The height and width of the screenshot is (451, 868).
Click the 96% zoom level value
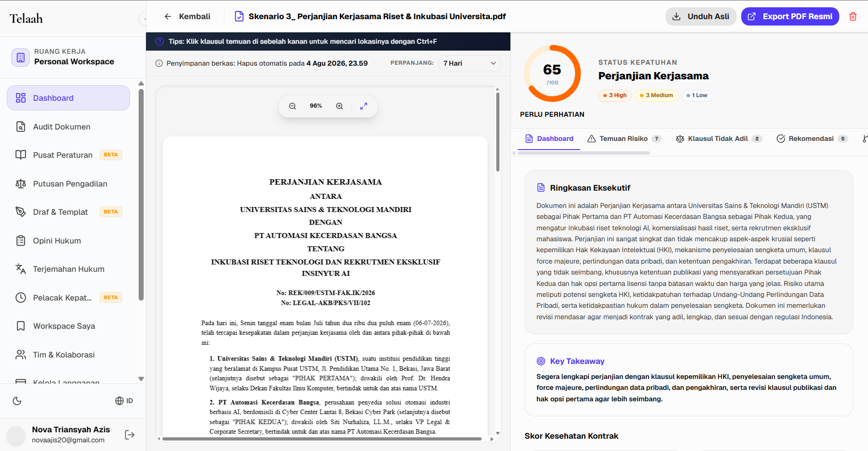(x=316, y=106)
